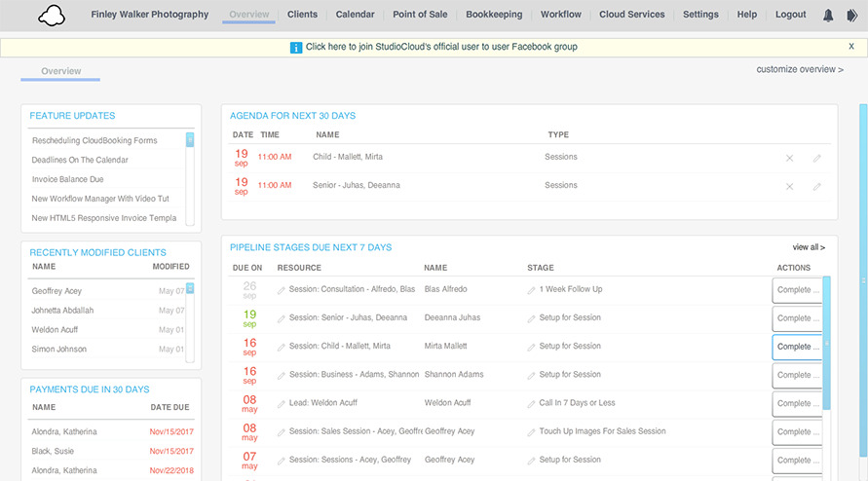This screenshot has width=868, height=481.
Task: Open the Calendar menu
Action: click(x=355, y=15)
